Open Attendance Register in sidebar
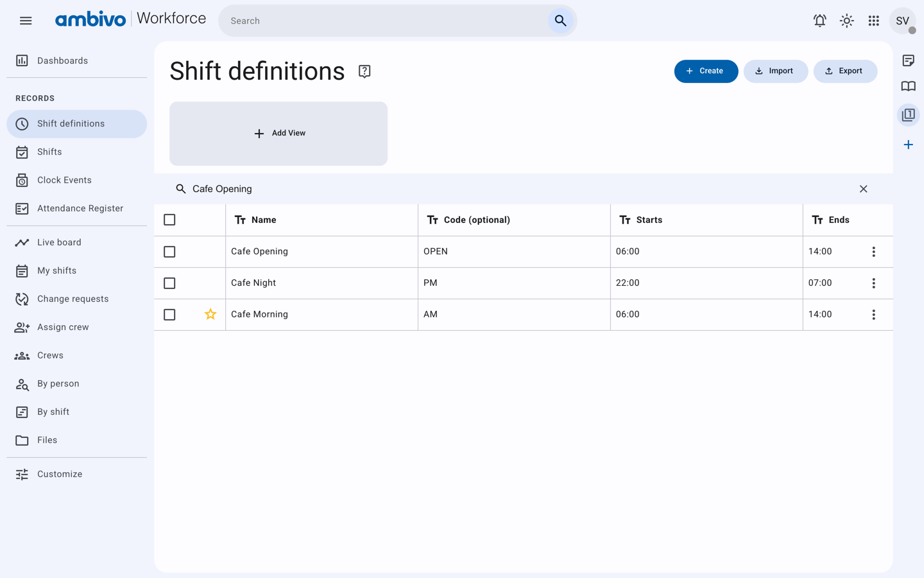 click(77, 209)
